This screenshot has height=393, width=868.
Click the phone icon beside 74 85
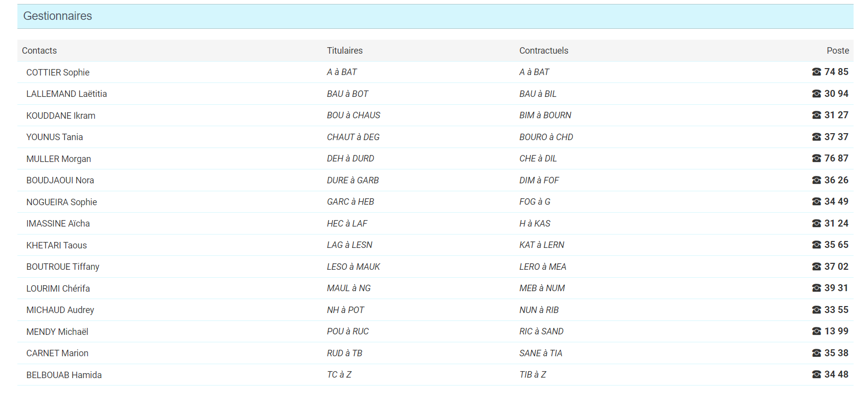(x=816, y=72)
